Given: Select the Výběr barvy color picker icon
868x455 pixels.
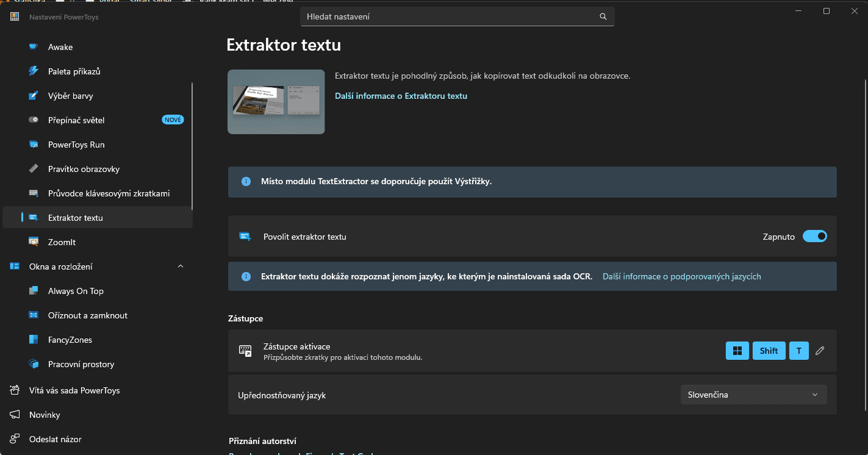Looking at the screenshot, I should 34,96.
